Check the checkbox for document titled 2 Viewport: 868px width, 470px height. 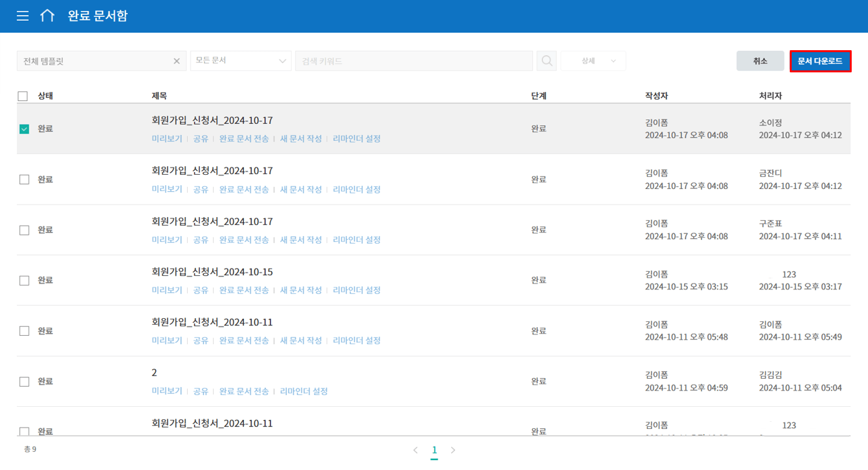pos(24,381)
